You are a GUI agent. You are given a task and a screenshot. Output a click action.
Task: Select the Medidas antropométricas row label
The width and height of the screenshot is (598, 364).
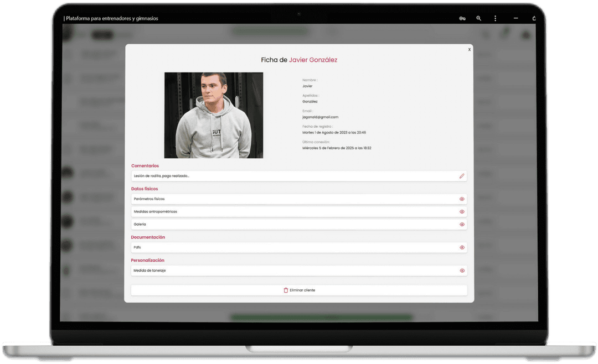tap(155, 211)
